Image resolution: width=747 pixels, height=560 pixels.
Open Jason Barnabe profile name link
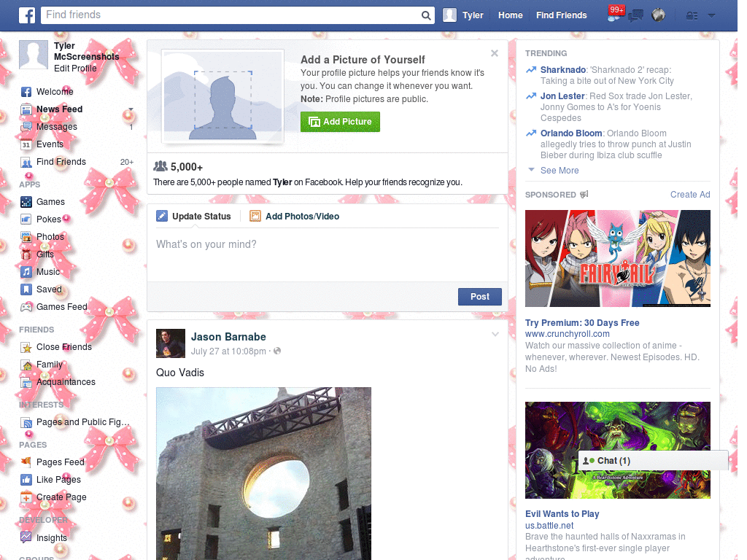pyautogui.click(x=228, y=337)
